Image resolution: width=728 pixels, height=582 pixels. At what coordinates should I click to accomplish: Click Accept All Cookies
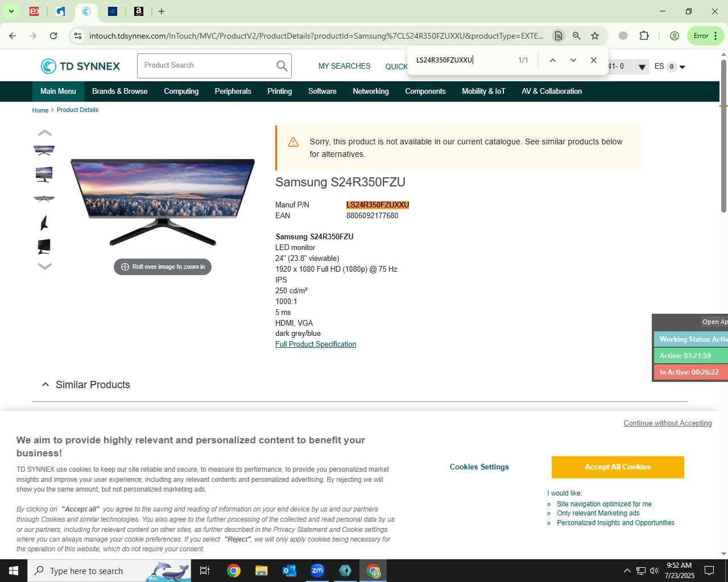pos(618,467)
